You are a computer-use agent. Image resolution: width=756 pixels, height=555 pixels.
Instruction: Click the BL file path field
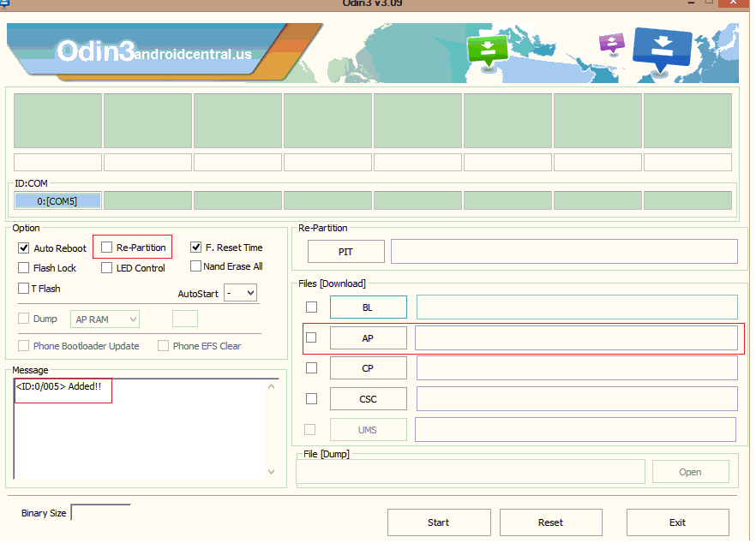(577, 307)
